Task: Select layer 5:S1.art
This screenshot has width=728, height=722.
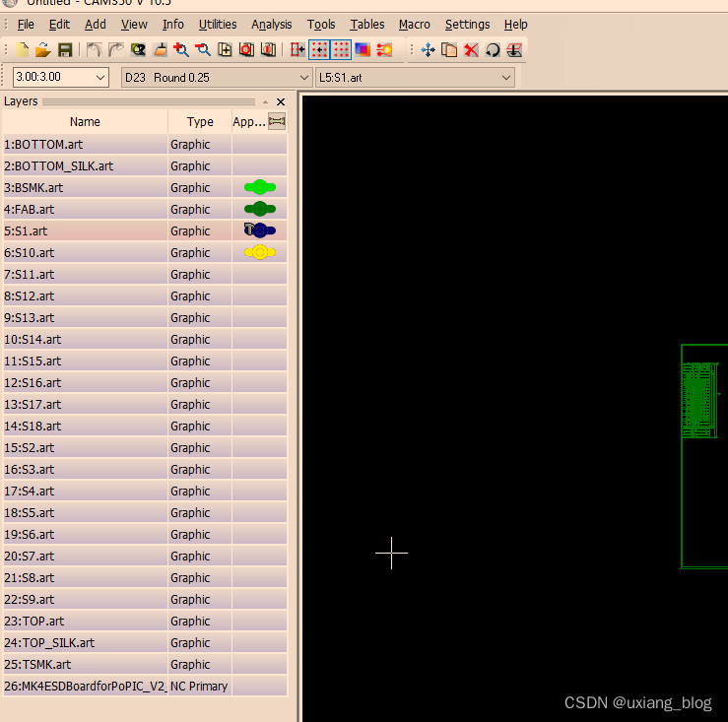Action: coord(85,230)
